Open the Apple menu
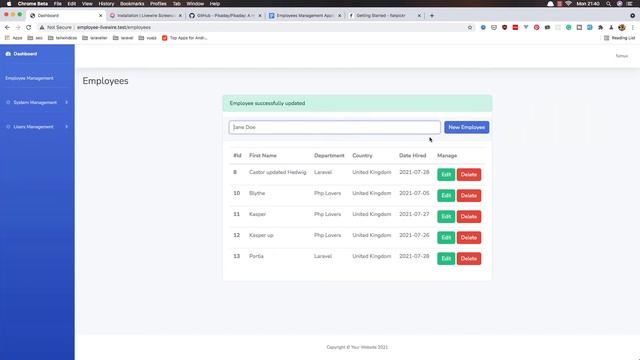The width and height of the screenshot is (640, 360). point(9,4)
